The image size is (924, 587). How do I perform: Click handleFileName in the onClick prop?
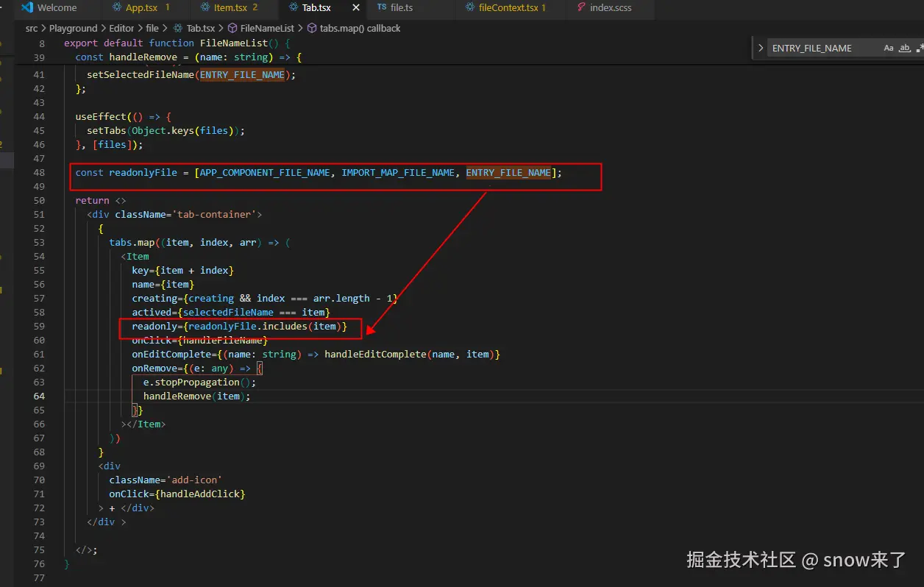pyautogui.click(x=222, y=340)
